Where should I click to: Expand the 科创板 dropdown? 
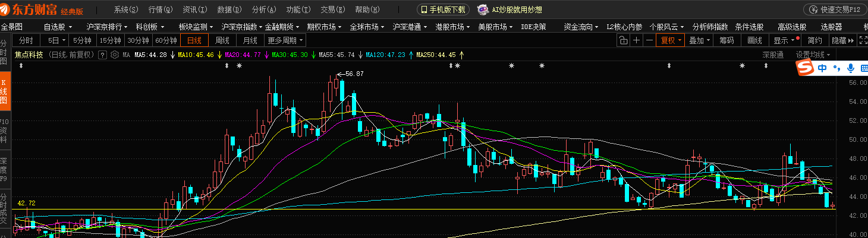point(150,27)
